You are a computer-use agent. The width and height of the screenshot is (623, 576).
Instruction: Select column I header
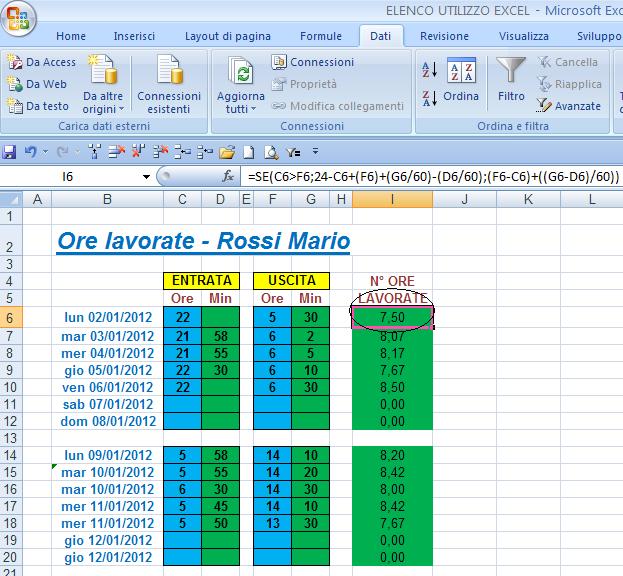click(392, 199)
